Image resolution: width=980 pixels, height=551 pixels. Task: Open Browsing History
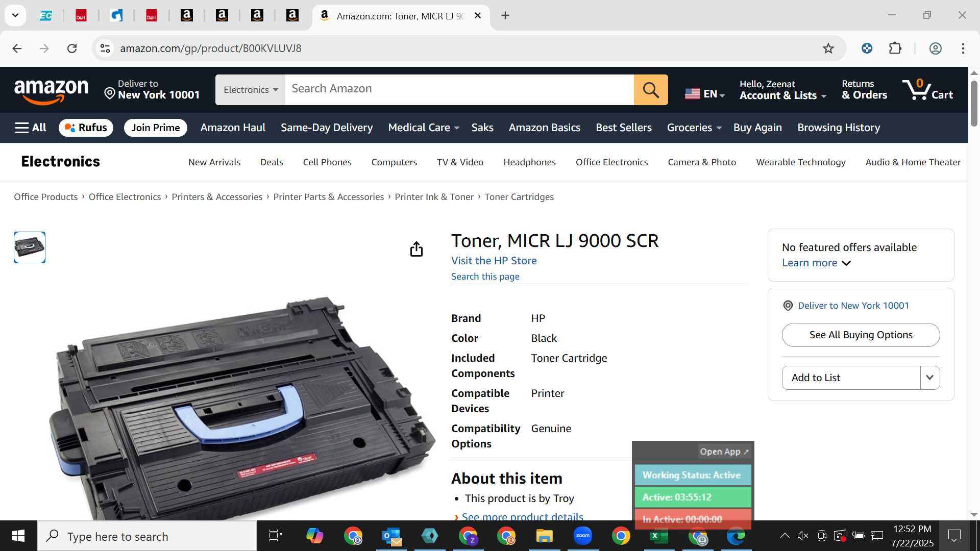839,128
